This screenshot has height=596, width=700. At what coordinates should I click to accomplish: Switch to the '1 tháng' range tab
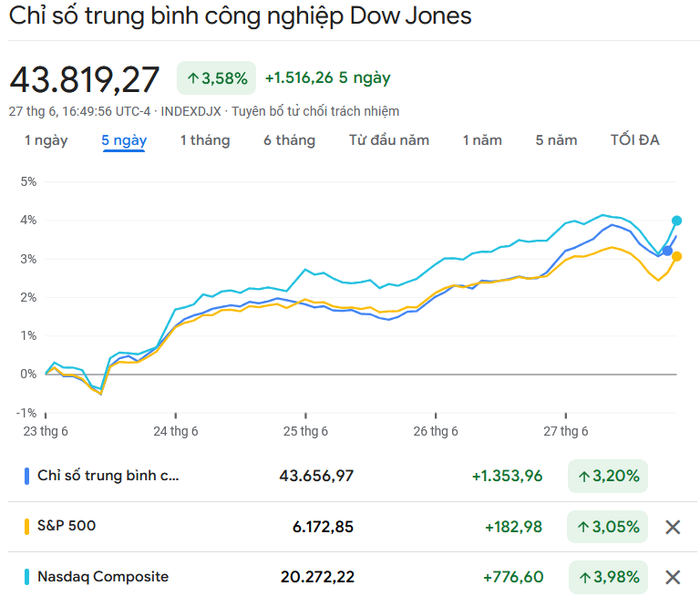point(205,140)
